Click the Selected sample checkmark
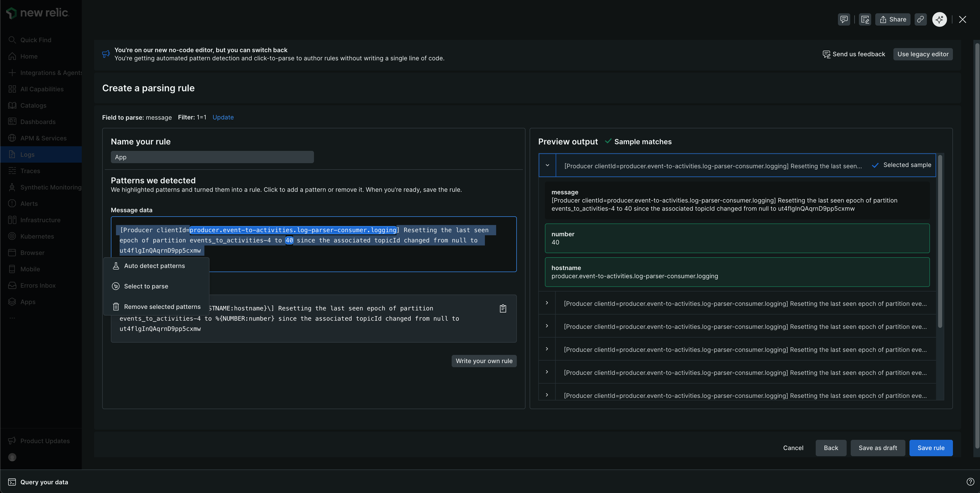Image resolution: width=980 pixels, height=493 pixels. point(875,165)
